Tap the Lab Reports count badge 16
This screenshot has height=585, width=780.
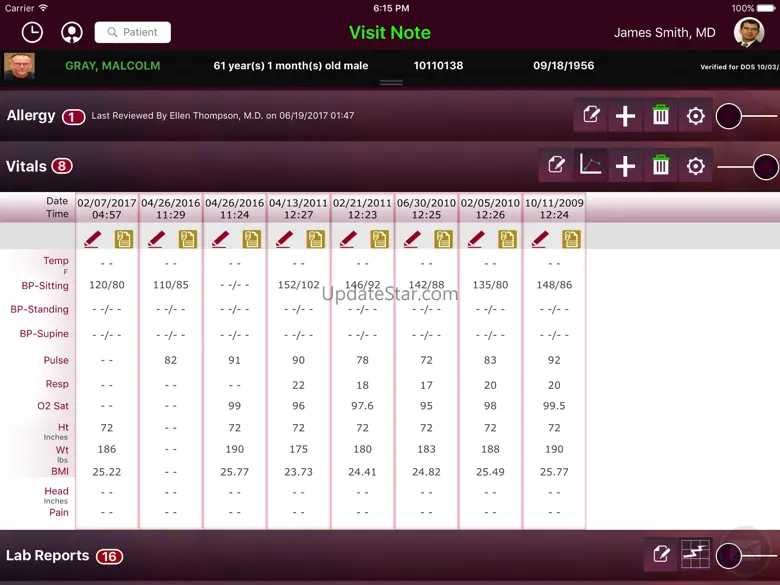point(109,557)
